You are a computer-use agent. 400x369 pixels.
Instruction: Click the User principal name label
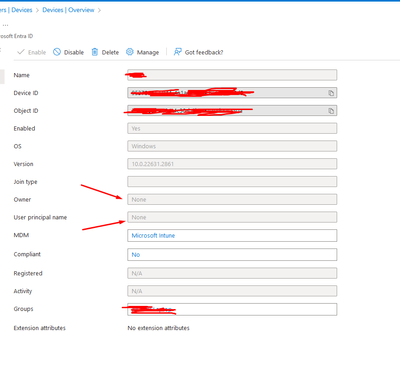point(40,217)
